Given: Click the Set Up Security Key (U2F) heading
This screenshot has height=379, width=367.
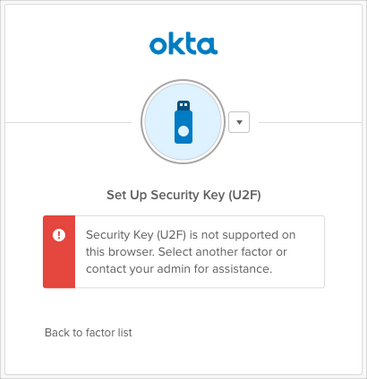Looking at the screenshot, I should [183, 195].
